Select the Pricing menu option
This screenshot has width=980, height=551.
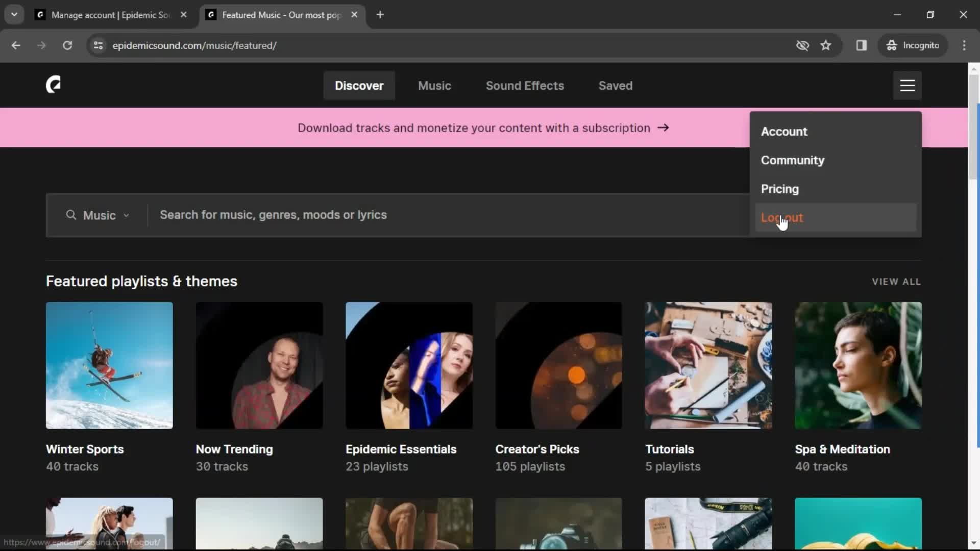coord(779,189)
